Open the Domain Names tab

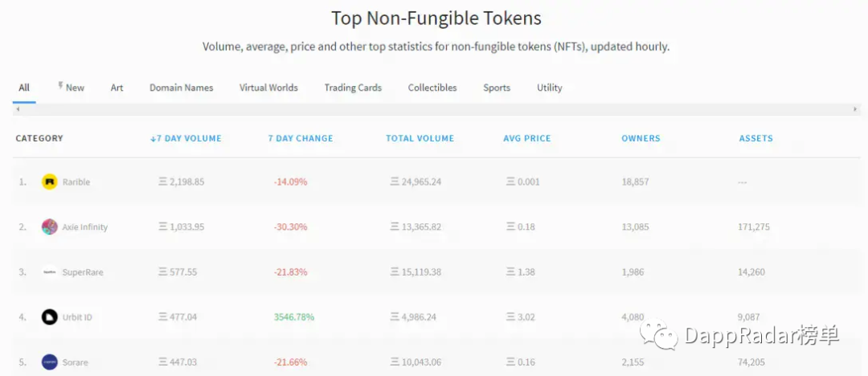coord(181,88)
